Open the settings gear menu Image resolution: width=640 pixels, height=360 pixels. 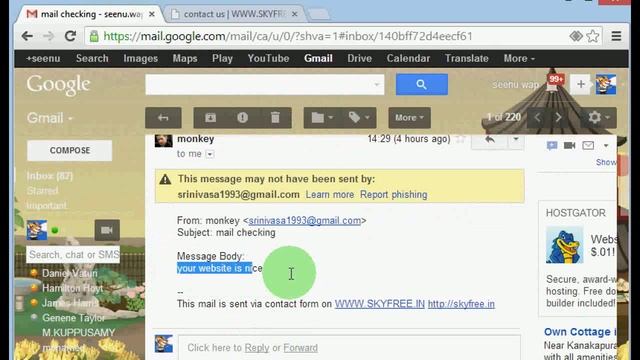[x=598, y=118]
